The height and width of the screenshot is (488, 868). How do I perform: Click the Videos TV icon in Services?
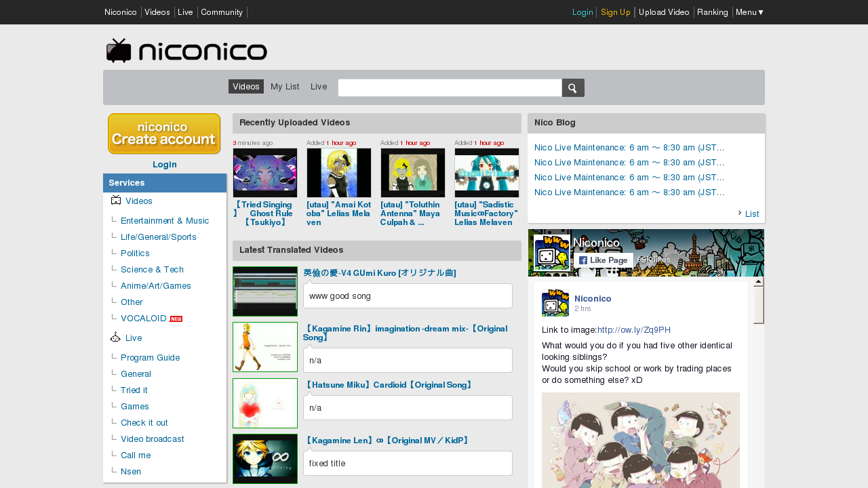116,201
